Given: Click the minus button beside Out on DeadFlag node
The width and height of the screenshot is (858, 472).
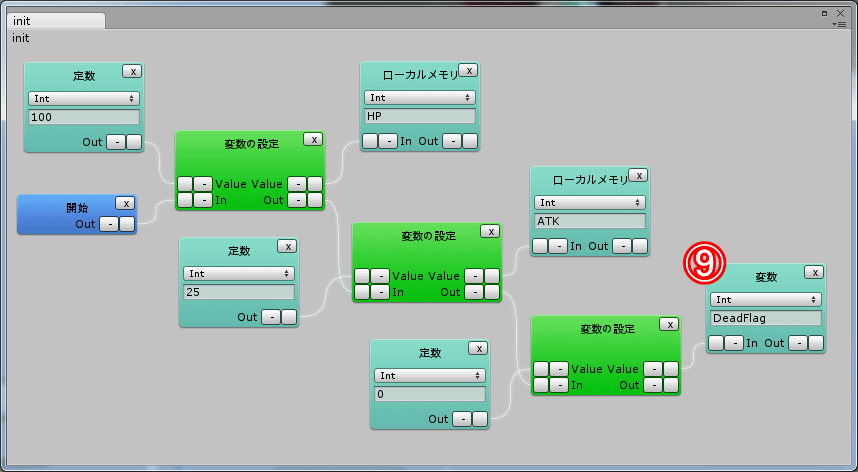Looking at the screenshot, I should click(798, 343).
